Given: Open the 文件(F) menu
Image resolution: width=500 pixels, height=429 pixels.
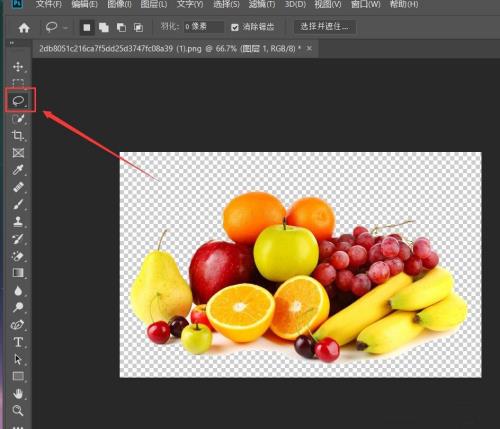Looking at the screenshot, I should pyautogui.click(x=49, y=4).
